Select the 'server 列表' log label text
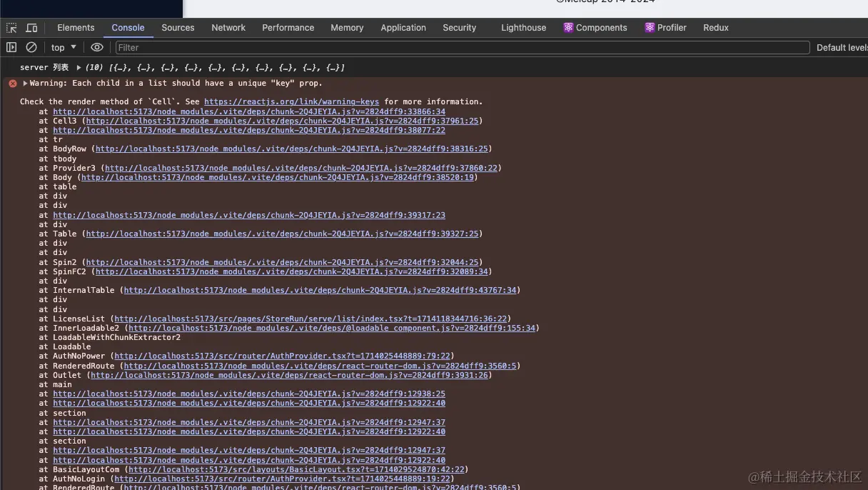Viewport: 868px width, 490px height. click(44, 68)
